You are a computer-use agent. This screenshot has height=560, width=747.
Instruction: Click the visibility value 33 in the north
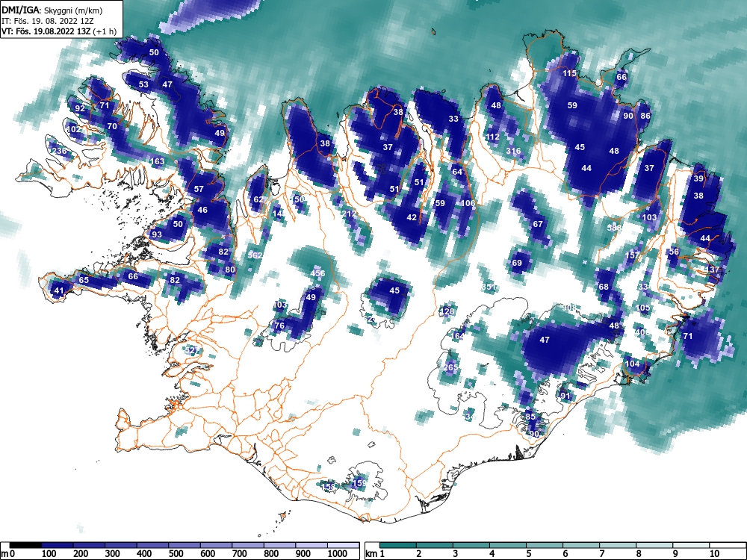pos(453,119)
